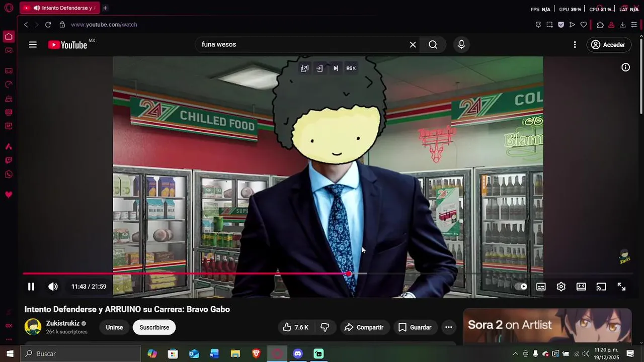Viewport: 644px width, 362px height.
Task: Open the downloads icon in toolbar
Action: [623, 25]
